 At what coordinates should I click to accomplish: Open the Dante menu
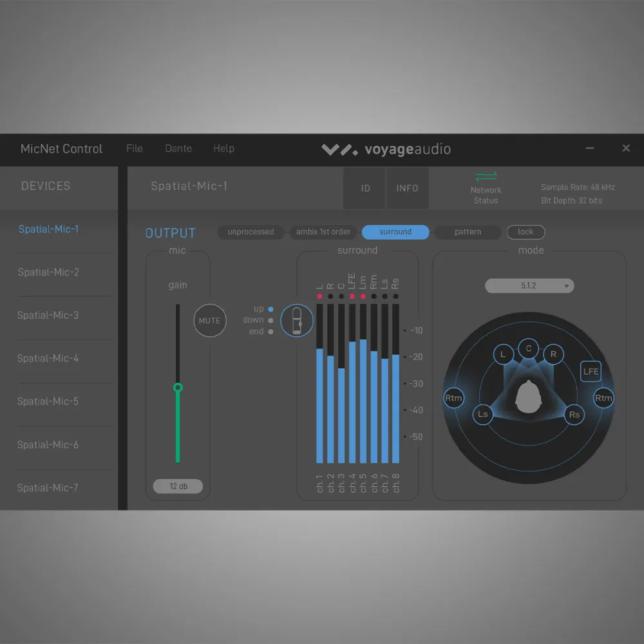tap(178, 149)
